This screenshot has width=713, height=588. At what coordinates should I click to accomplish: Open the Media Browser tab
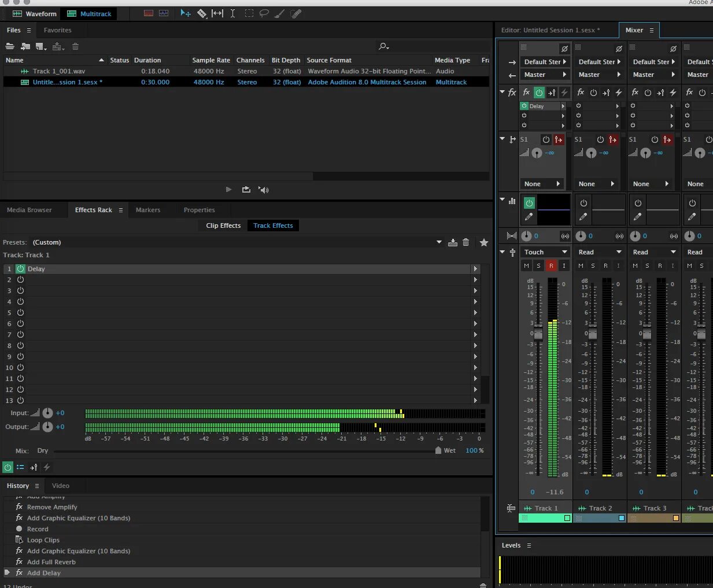pos(29,210)
